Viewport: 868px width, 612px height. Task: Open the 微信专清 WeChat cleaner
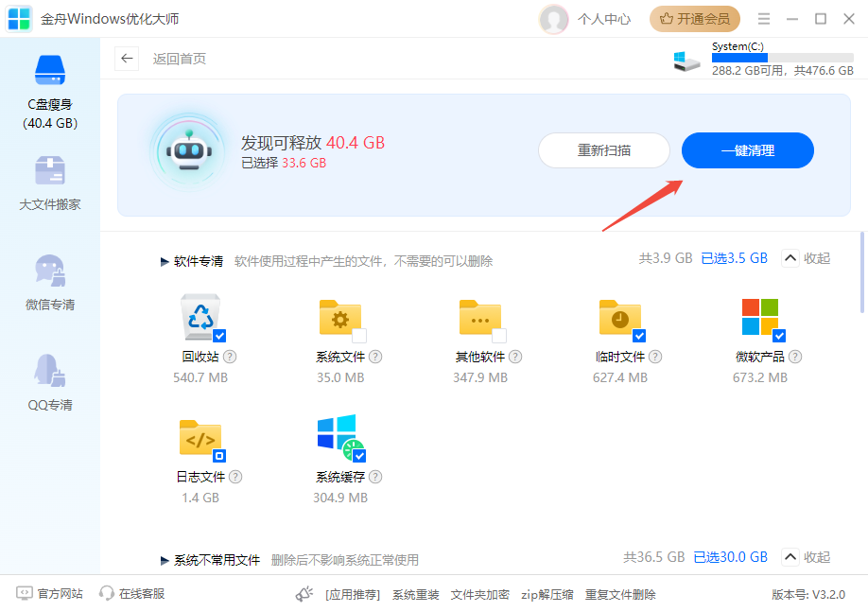tap(50, 283)
